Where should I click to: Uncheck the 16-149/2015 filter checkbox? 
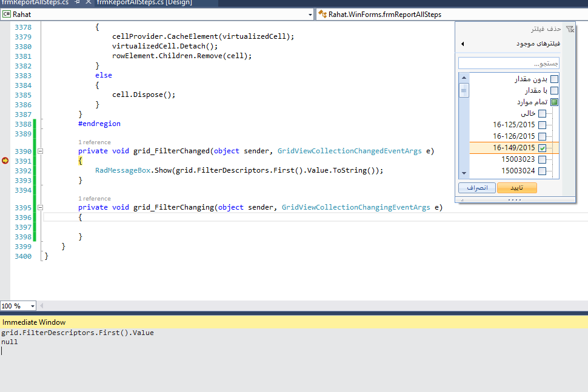[x=543, y=148]
